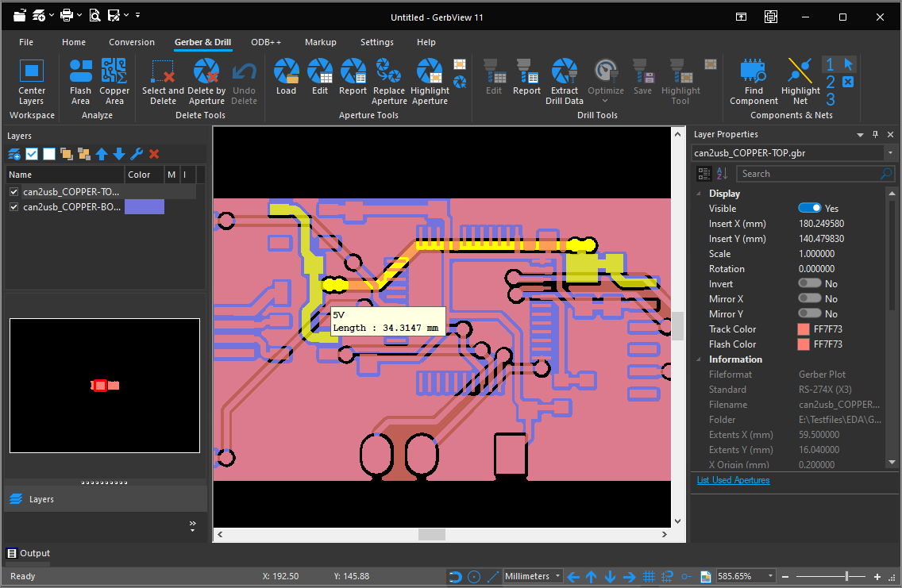This screenshot has width=902, height=588.
Task: Click the zoom in plus button
Action: (877, 577)
